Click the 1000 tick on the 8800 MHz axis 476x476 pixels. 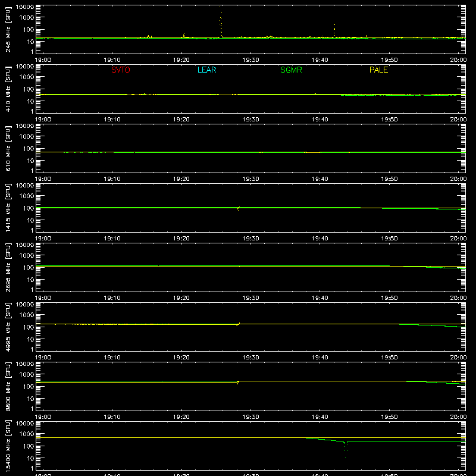[26, 374]
